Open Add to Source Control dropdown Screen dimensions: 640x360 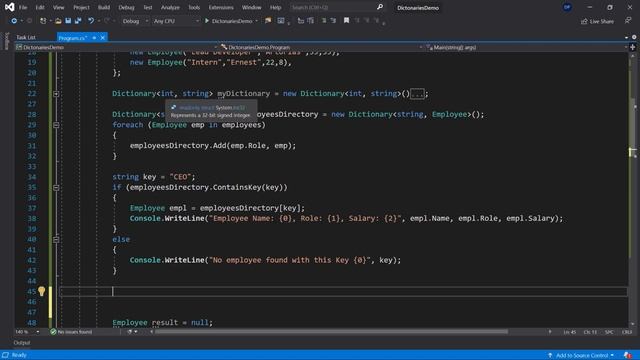click(x=581, y=355)
